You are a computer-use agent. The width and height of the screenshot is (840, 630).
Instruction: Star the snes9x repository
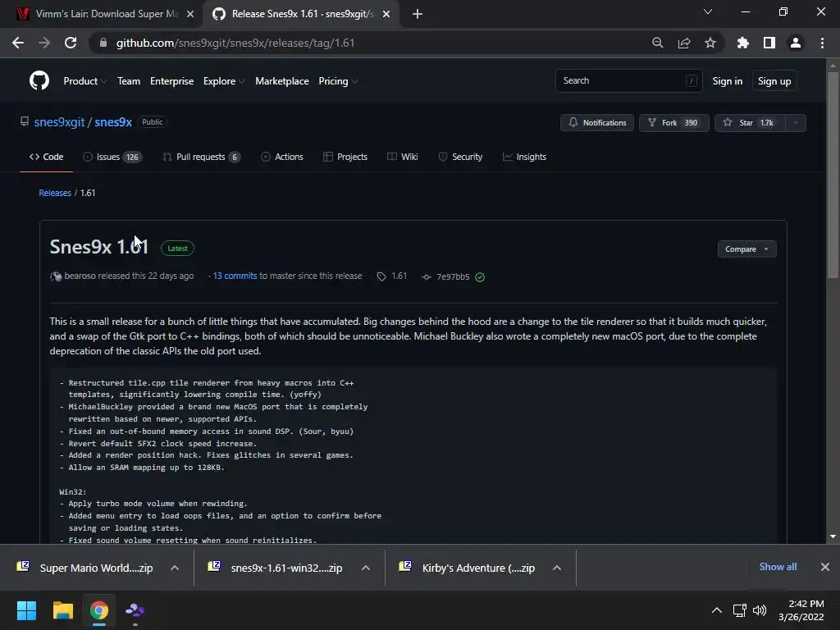[x=750, y=123]
